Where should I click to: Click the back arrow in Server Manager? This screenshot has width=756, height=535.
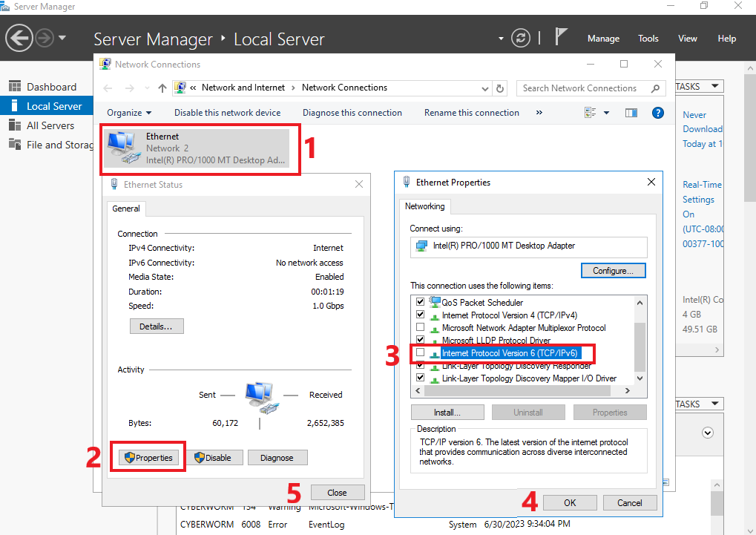19,38
